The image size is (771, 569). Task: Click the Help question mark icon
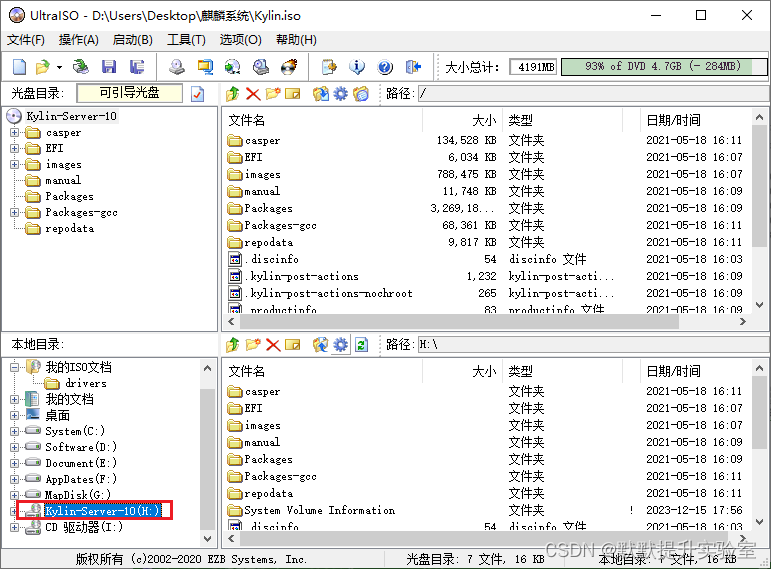pos(385,66)
